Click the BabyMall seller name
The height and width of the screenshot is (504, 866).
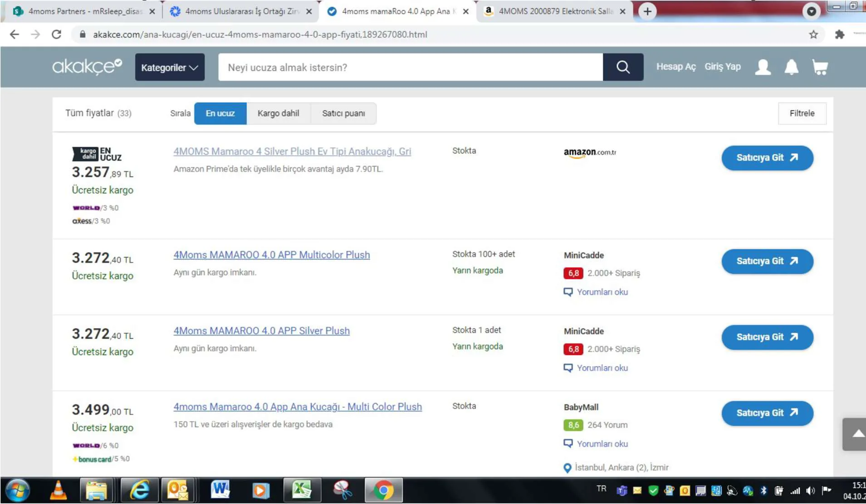[581, 407]
